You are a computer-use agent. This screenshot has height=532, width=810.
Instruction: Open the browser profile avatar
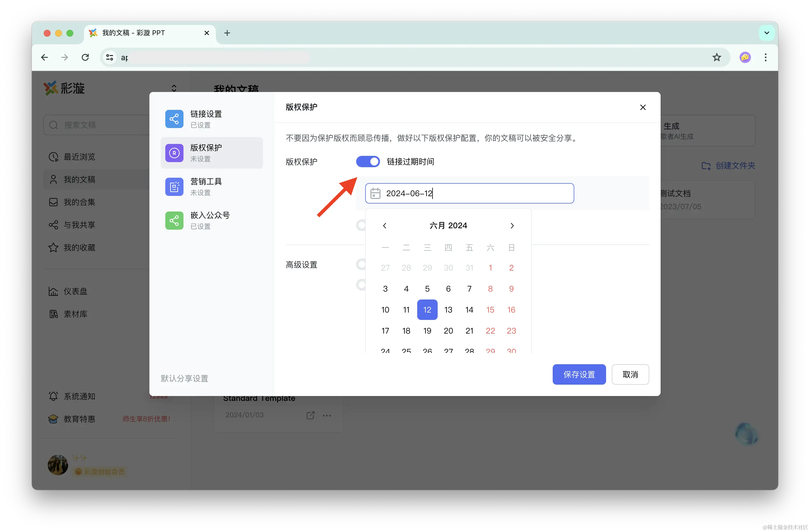click(745, 57)
